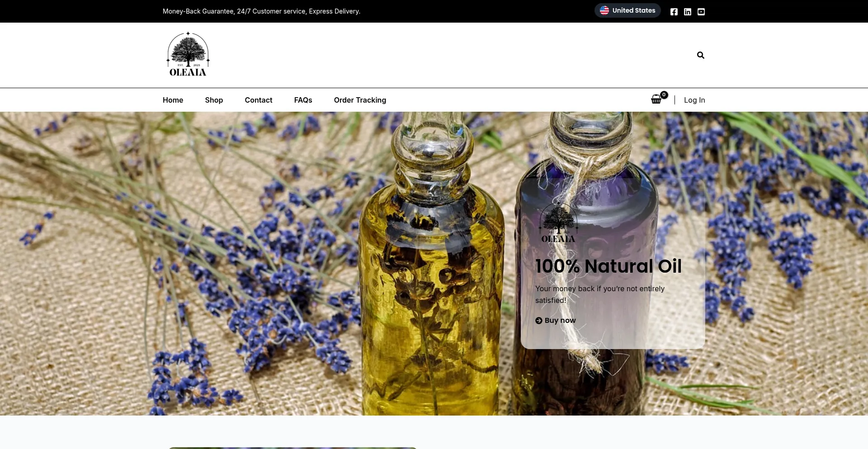Navigate to the Contact page

pos(258,100)
